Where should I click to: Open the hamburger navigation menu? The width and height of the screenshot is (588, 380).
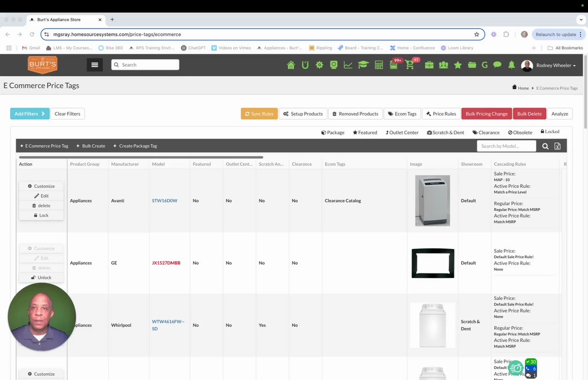95,65
